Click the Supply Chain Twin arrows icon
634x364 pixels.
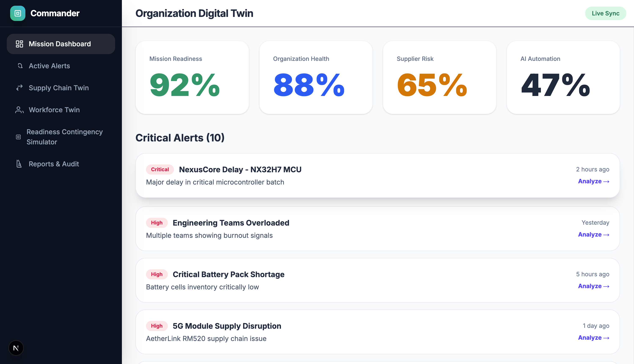(x=19, y=88)
